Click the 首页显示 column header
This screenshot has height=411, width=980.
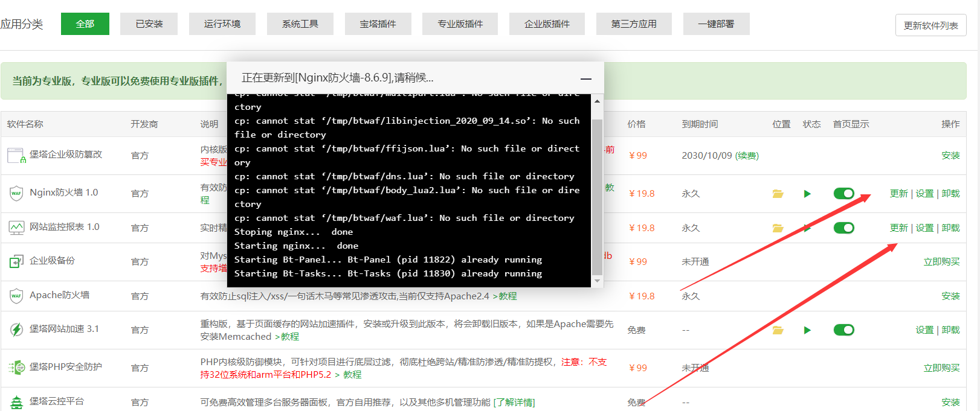pos(851,124)
